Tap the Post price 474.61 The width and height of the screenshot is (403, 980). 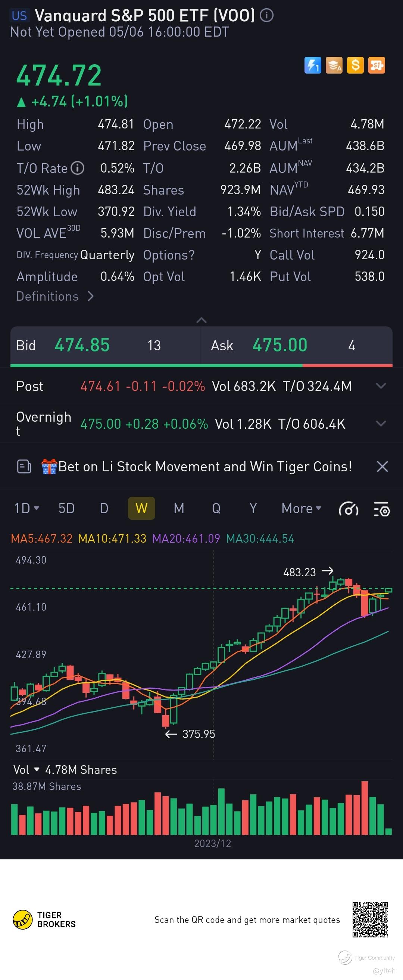[x=100, y=386]
